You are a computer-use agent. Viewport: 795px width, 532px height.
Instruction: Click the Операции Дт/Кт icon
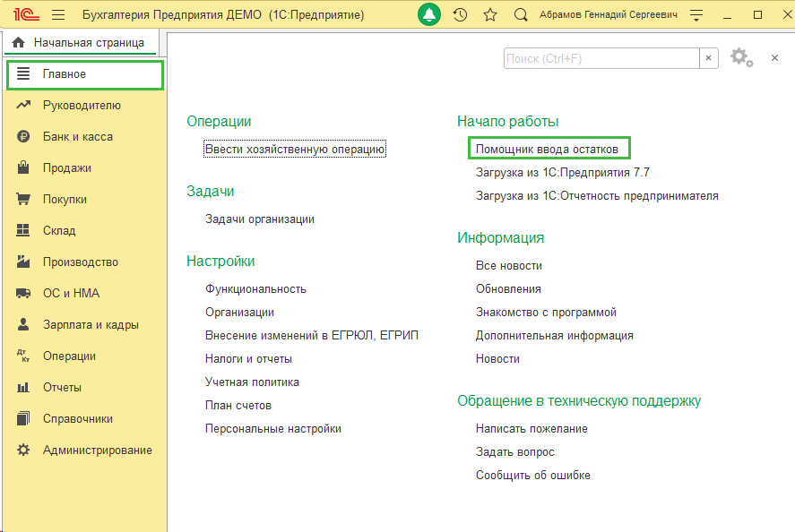pos(23,356)
